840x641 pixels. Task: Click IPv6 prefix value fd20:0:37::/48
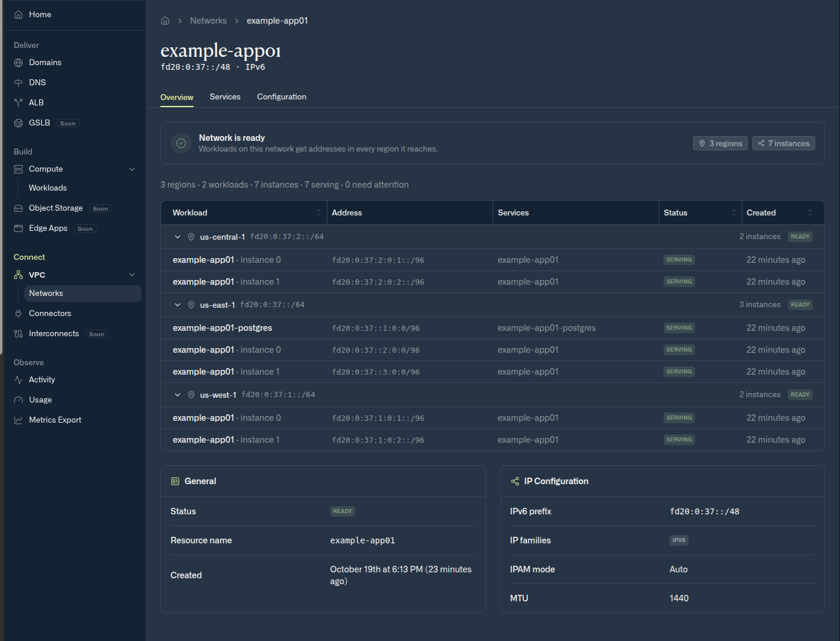(x=704, y=511)
